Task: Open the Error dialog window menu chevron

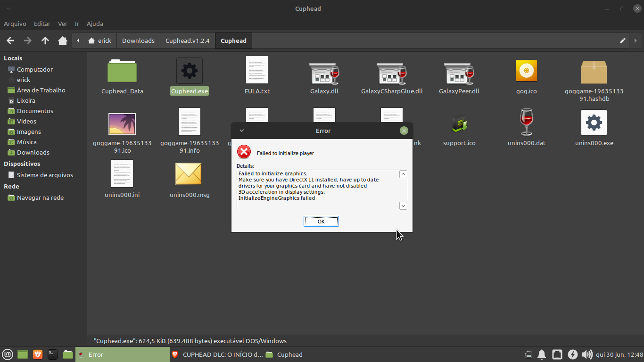Action: point(241,131)
